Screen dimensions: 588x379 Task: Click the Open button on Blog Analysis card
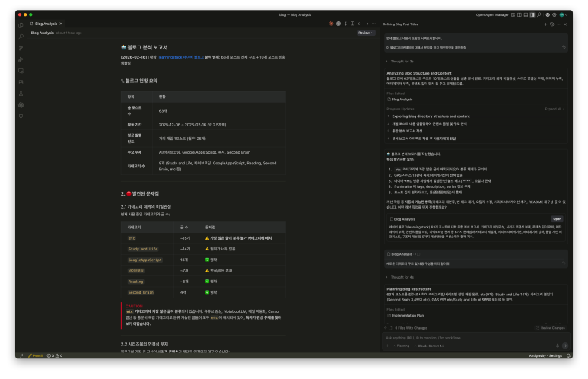pyautogui.click(x=557, y=218)
